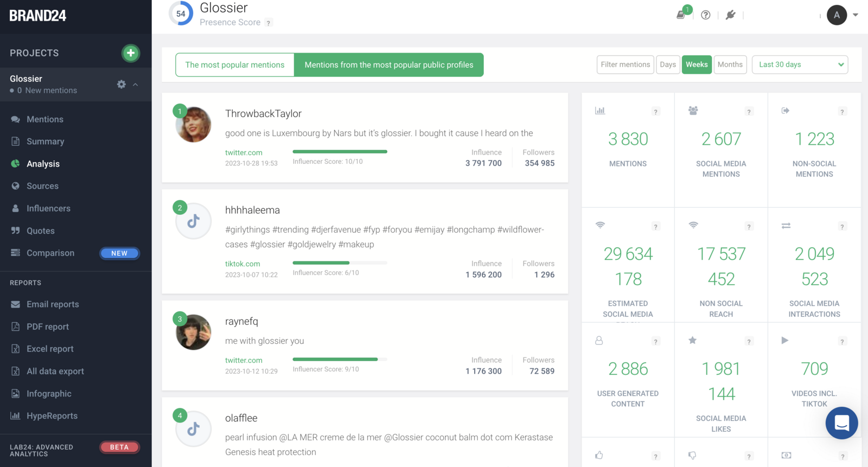
Task: Click the hhhhaleema influencer score bar
Action: [x=340, y=263]
